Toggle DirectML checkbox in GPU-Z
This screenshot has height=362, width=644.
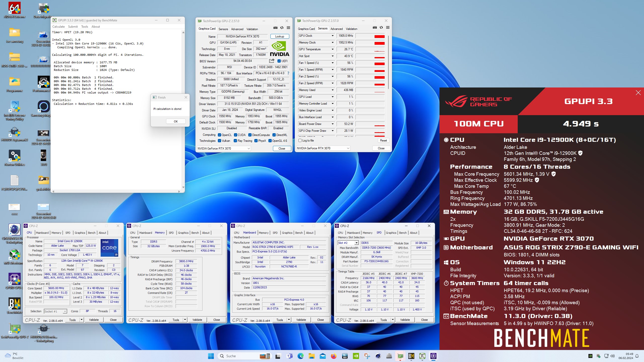[x=274, y=135]
